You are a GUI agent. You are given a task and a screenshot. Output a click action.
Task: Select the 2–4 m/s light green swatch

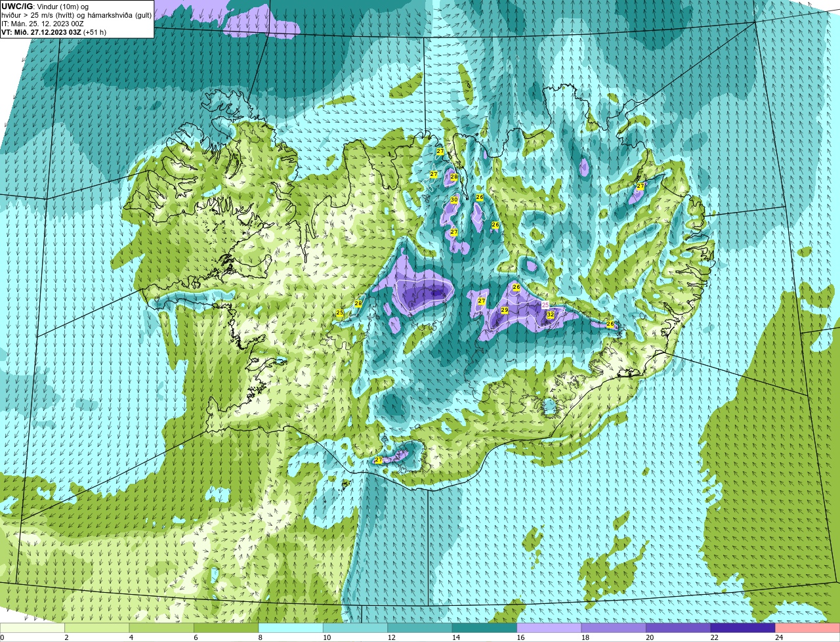point(98,628)
